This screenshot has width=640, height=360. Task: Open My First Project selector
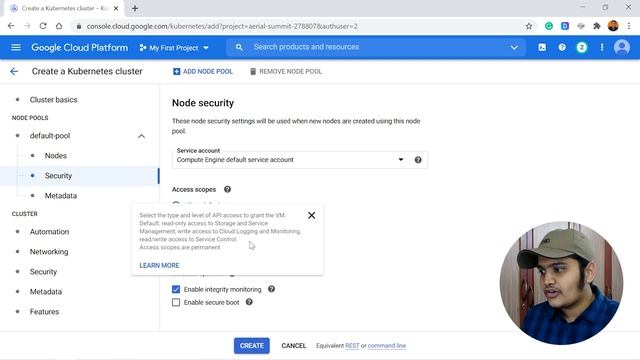coord(174,48)
